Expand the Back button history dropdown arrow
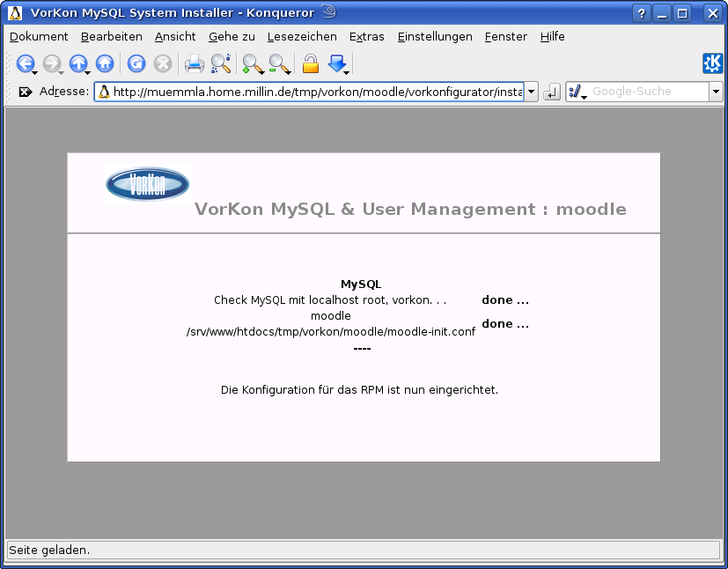Screen dimensions: 728x569 tap(35, 73)
